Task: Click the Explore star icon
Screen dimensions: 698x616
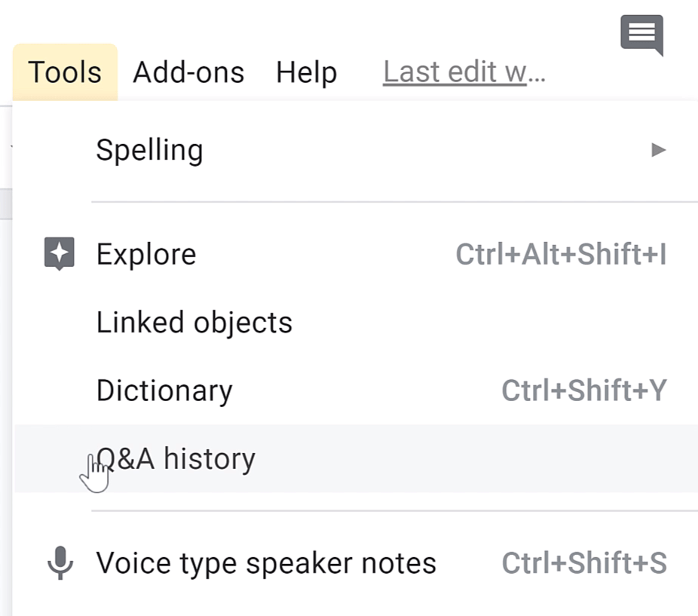Action: [x=60, y=254]
